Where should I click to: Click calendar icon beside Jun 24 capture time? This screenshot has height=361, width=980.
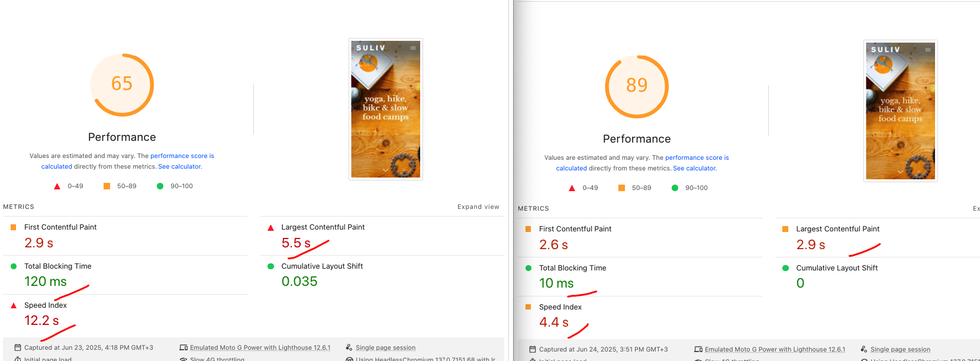533,349
